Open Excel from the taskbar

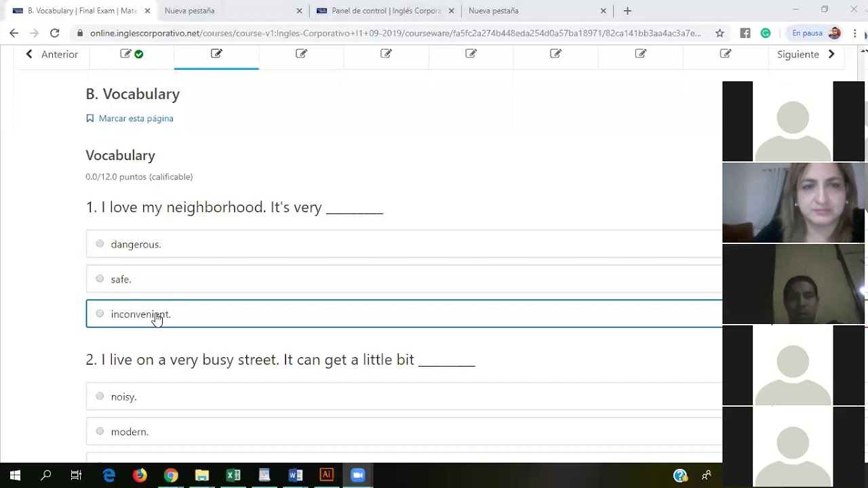click(233, 475)
